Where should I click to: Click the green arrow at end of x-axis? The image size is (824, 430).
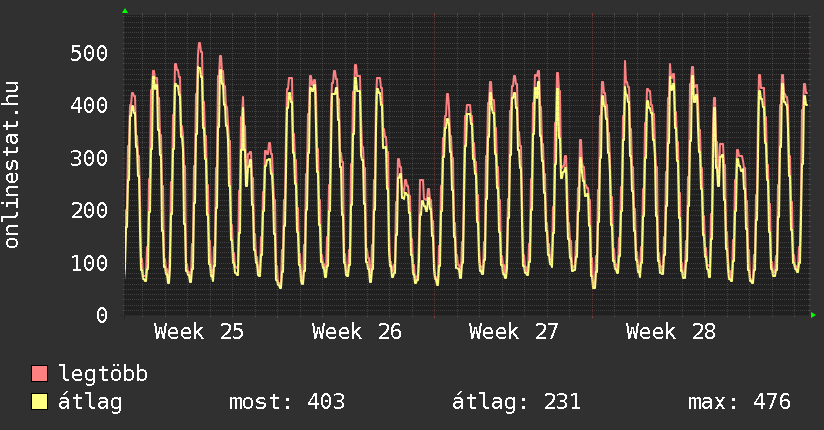[x=813, y=315]
